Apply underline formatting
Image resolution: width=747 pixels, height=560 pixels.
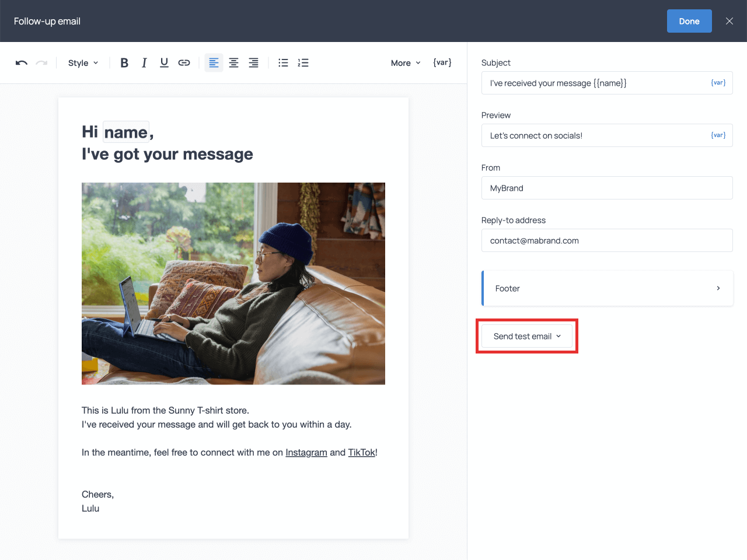click(164, 62)
